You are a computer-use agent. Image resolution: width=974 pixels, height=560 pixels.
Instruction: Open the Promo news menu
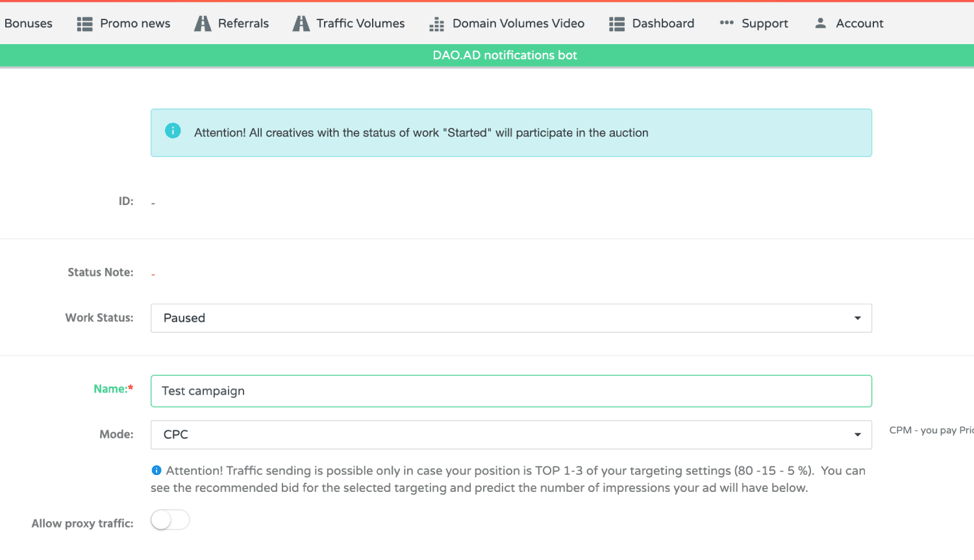135,23
